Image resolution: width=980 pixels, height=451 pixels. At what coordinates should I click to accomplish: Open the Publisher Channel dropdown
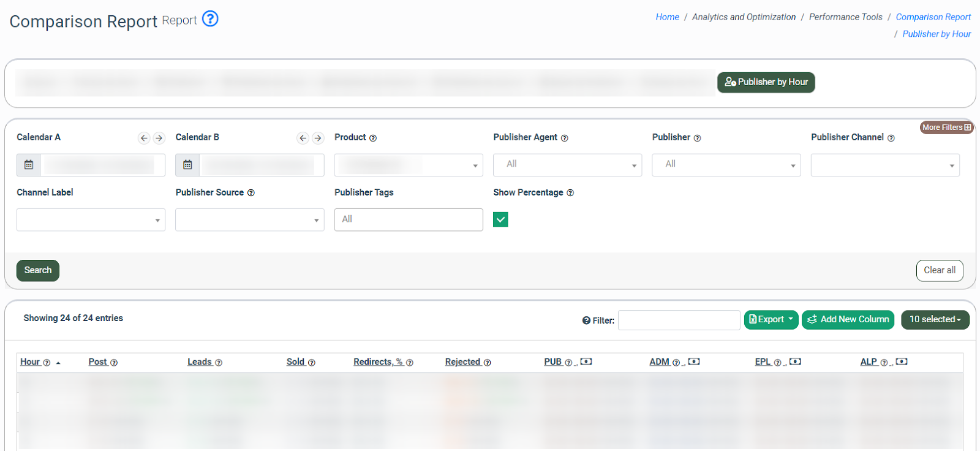point(884,165)
